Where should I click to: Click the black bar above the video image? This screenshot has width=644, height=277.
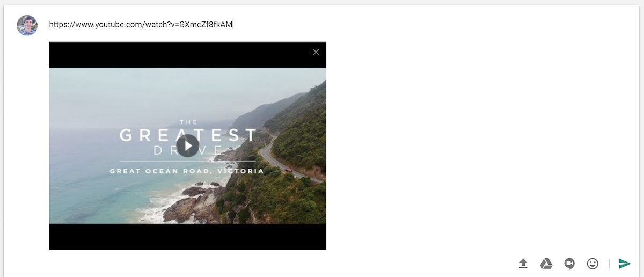coord(187,55)
